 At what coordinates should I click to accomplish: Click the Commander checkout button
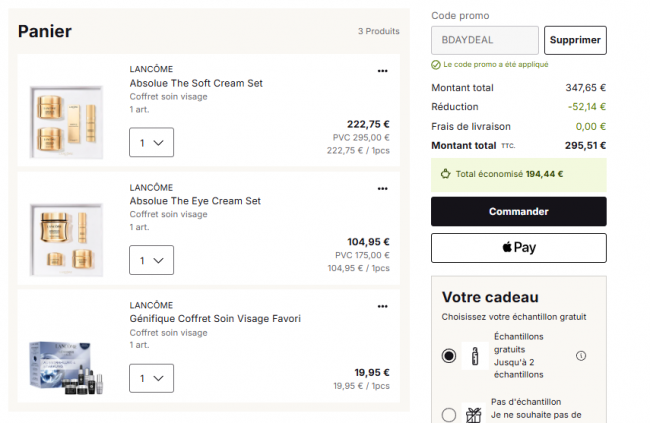tap(519, 212)
